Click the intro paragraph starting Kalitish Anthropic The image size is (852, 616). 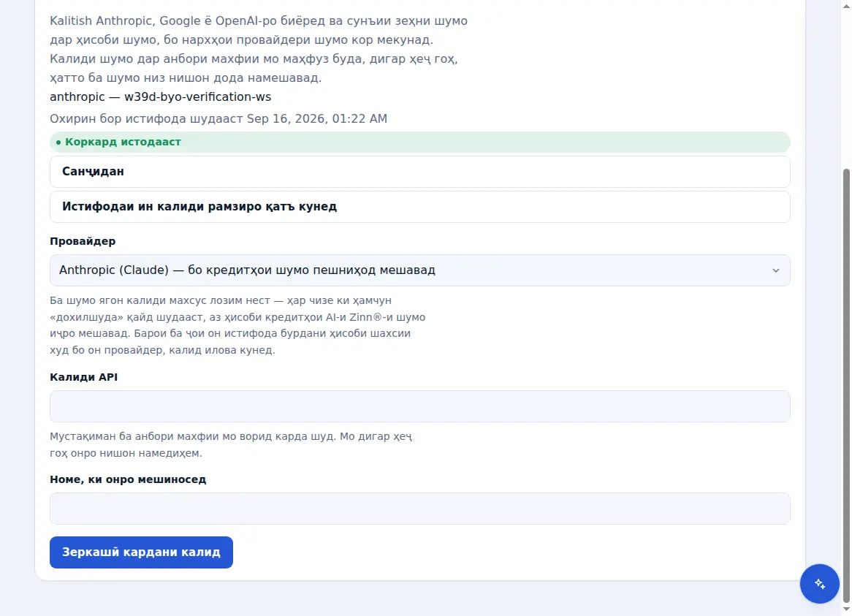tap(259, 49)
